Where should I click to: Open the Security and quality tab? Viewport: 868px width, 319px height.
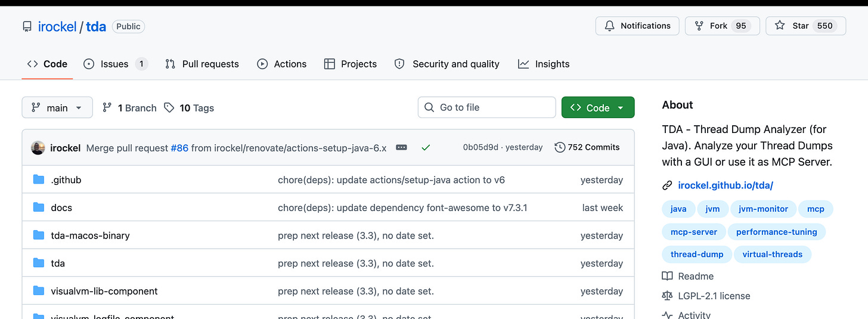pyautogui.click(x=447, y=64)
